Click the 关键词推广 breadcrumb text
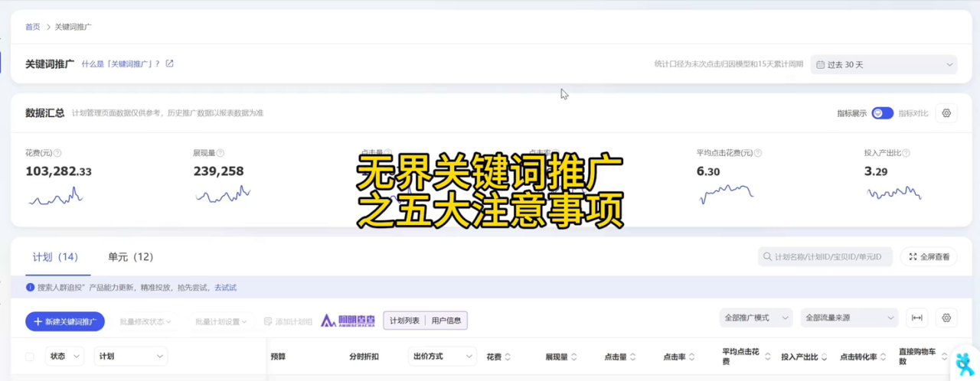This screenshot has width=980, height=381. coord(73,27)
